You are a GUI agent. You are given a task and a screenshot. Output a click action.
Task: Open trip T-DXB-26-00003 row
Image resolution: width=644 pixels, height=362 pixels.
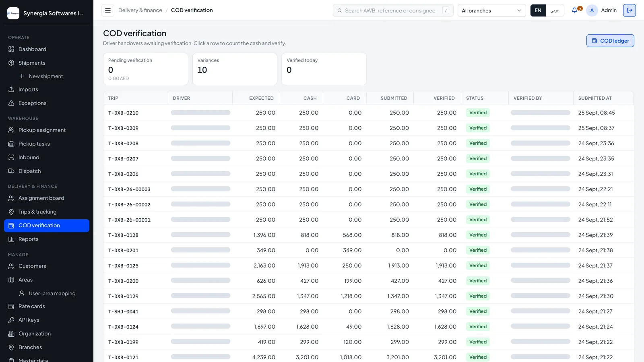click(368, 189)
